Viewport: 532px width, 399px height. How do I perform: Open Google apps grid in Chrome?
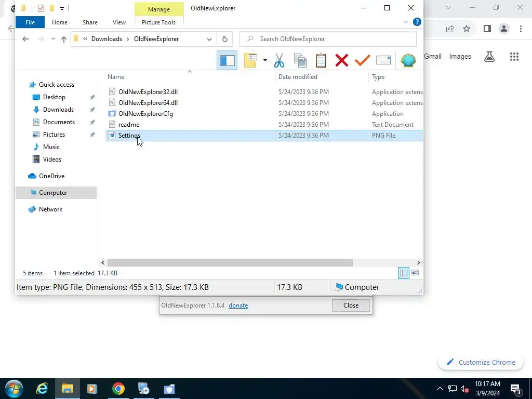pyautogui.click(x=514, y=57)
